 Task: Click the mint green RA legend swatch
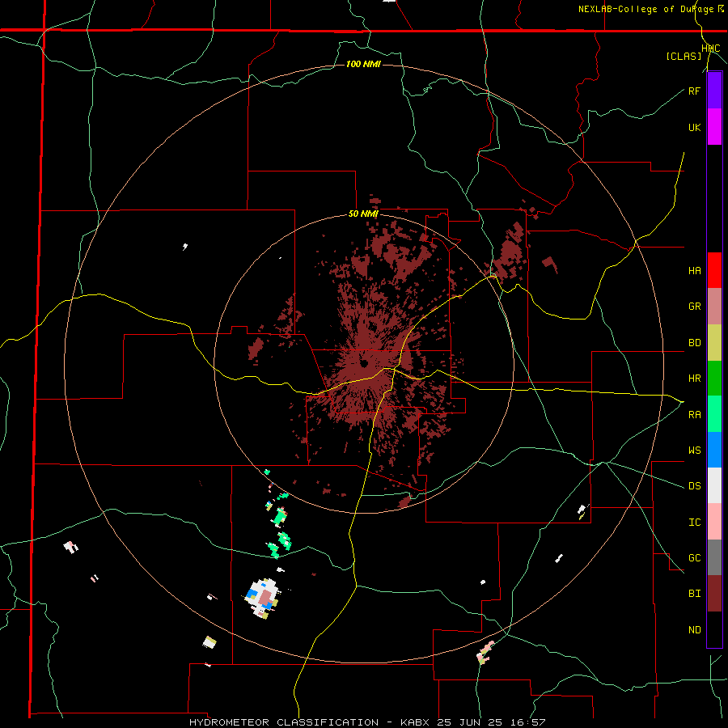coord(714,414)
